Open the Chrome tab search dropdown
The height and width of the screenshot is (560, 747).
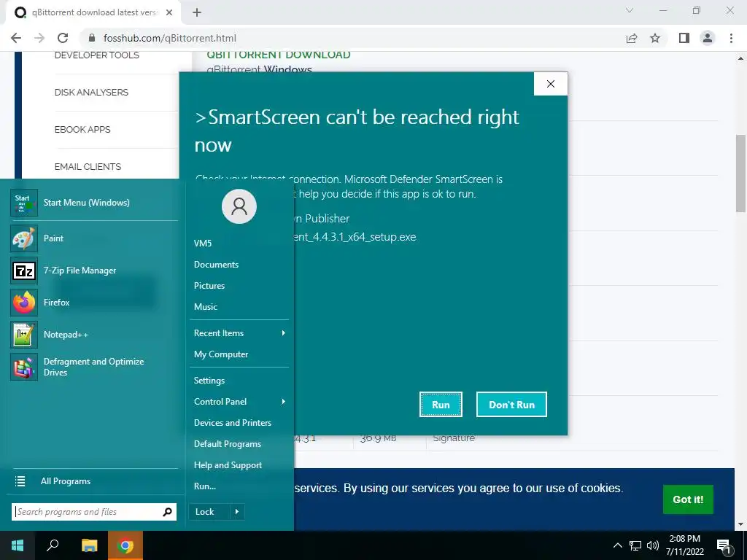[x=630, y=10]
